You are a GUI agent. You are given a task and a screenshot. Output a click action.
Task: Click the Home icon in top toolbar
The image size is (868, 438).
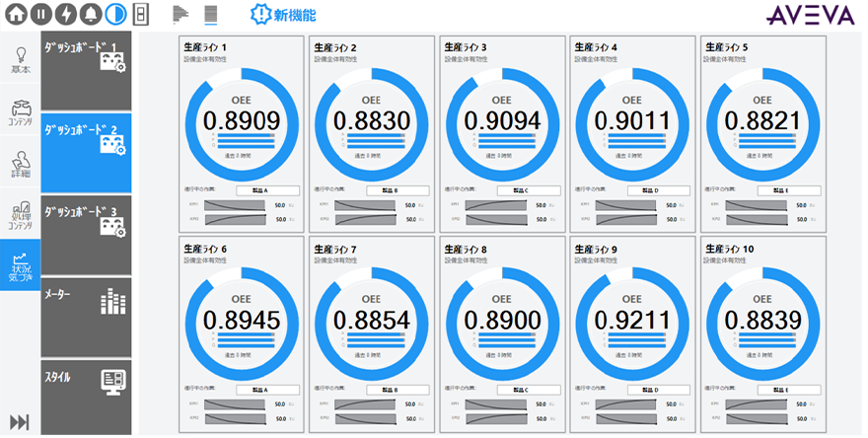[18, 14]
